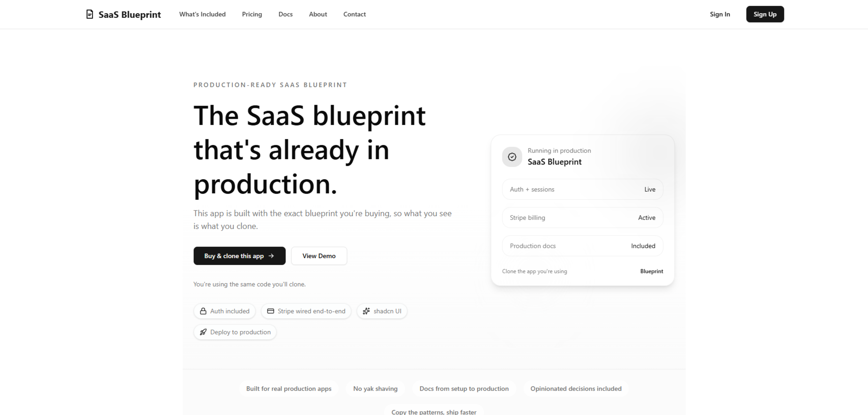Click 'Clone the app you're using' text
Screen dimensions: 868x415
(534, 271)
